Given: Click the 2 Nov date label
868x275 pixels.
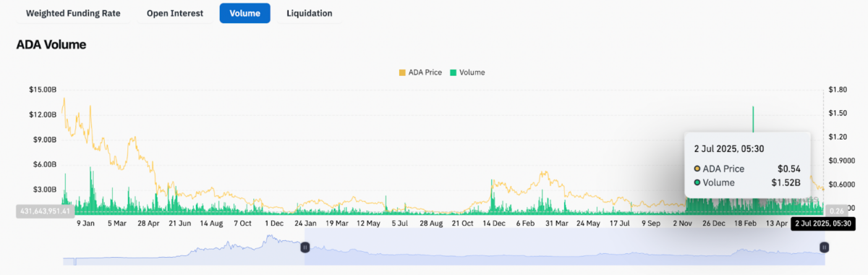Looking at the screenshot, I should tap(682, 224).
